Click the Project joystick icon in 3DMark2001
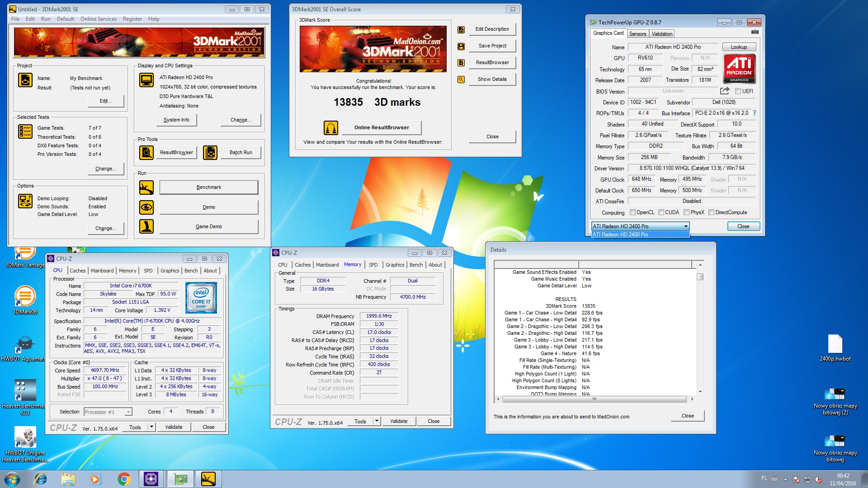The image size is (868, 488). (25, 80)
